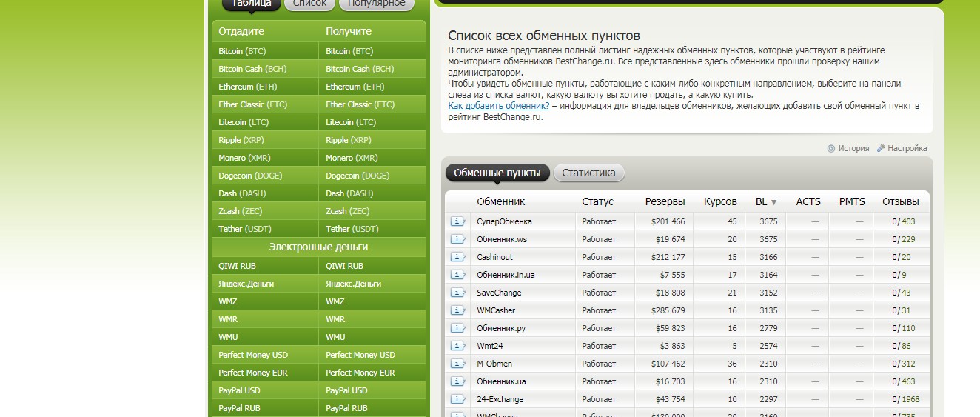Open Wmt24 exchanger link
This screenshot has width=980, height=417.
point(489,346)
